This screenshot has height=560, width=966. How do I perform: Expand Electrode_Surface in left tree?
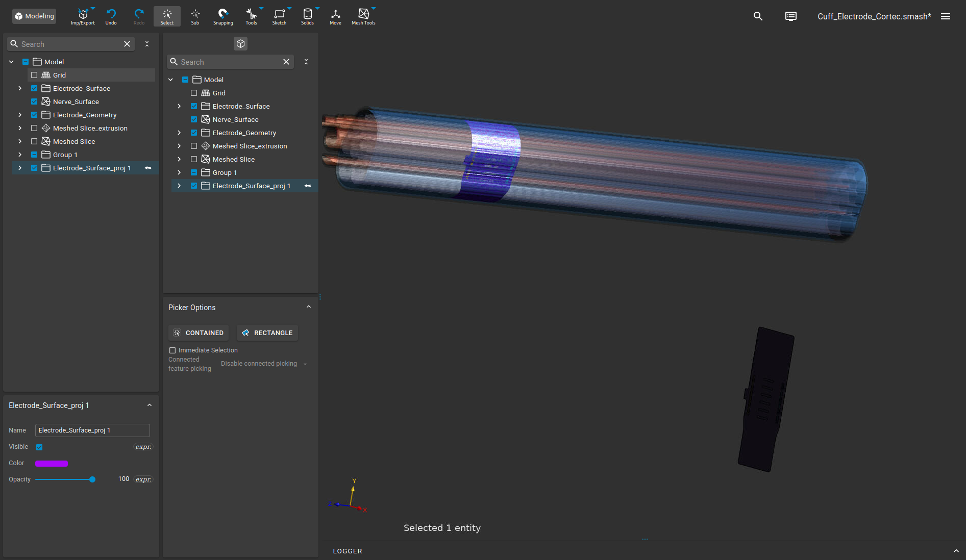coord(20,88)
